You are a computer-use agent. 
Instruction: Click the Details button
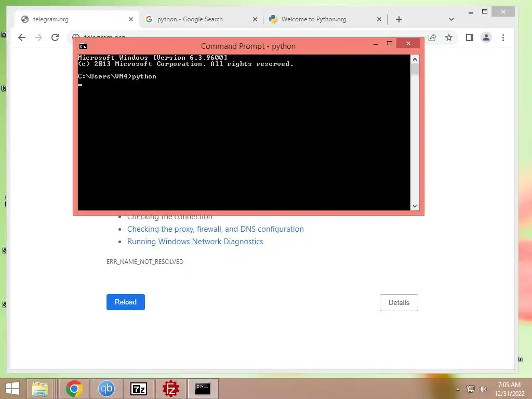click(399, 303)
